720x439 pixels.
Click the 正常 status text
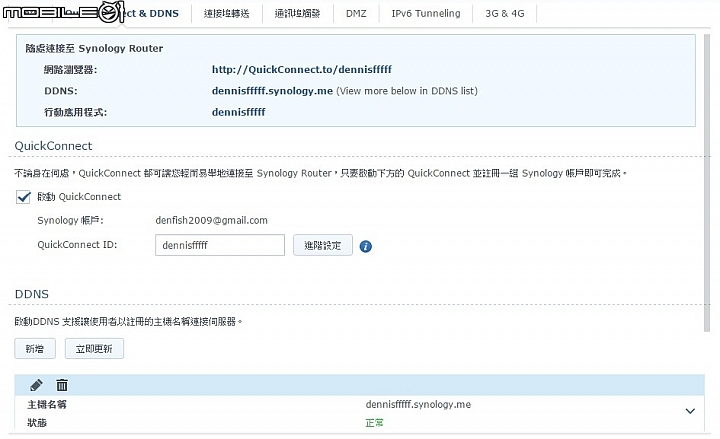coord(374,423)
